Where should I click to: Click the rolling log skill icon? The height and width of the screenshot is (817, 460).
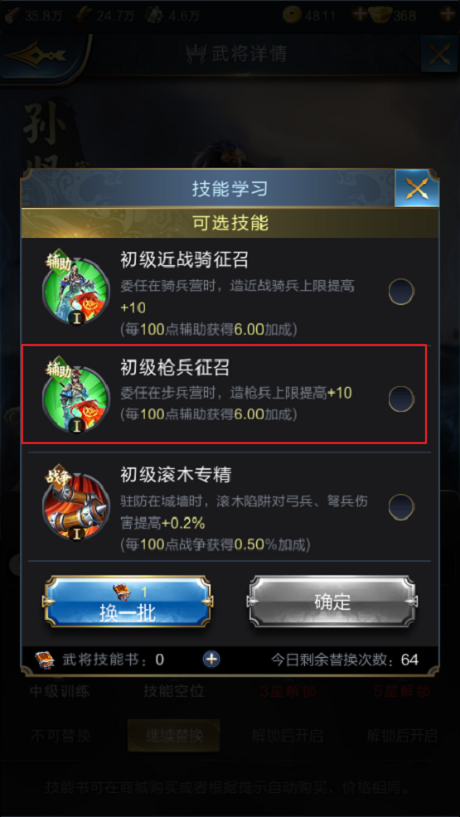(76, 504)
